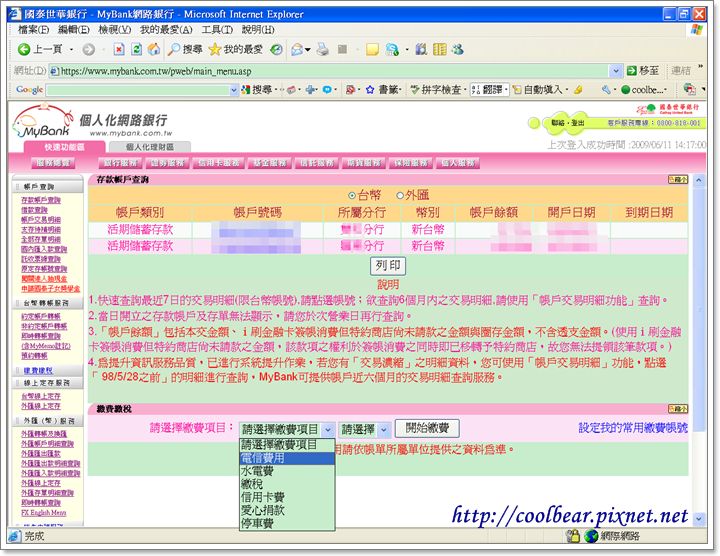
Task: Open FX English Menu sidebar link
Action: tap(43, 513)
